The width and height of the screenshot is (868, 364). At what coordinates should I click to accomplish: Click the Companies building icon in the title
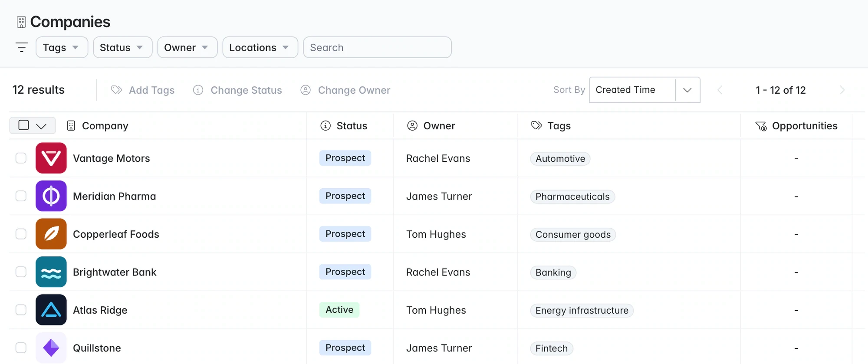pyautogui.click(x=21, y=22)
